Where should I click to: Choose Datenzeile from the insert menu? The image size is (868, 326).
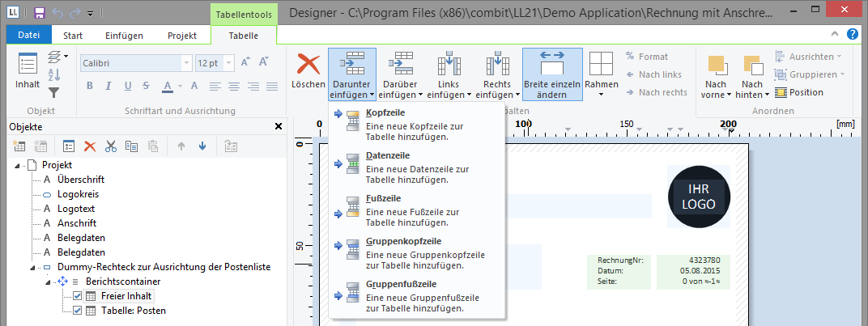point(388,155)
